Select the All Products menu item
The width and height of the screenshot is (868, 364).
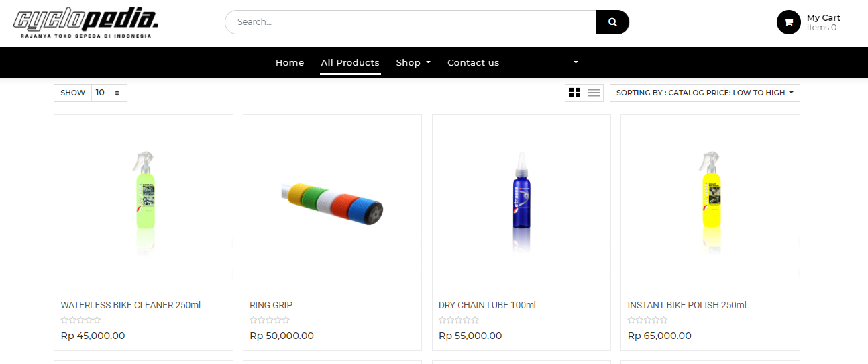350,62
